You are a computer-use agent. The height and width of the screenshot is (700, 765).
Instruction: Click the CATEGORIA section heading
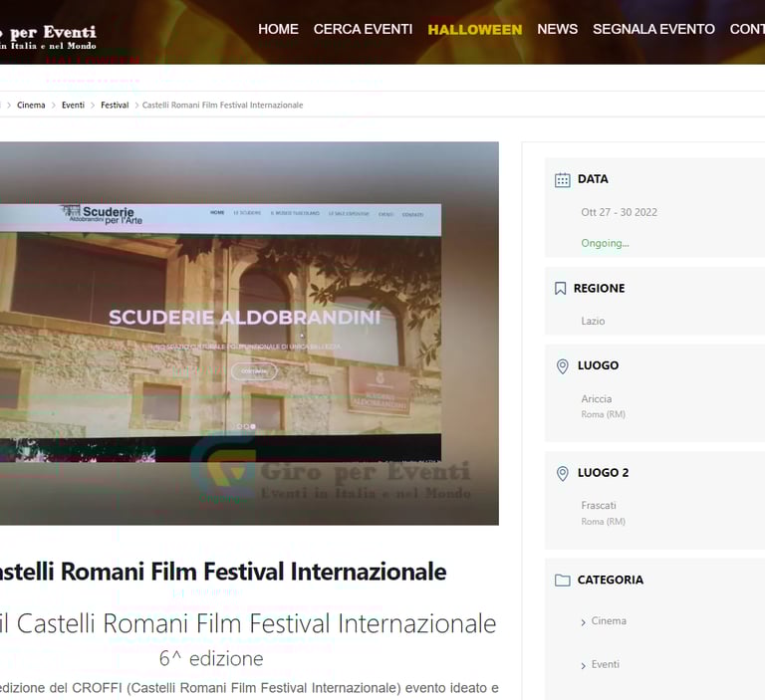611,580
